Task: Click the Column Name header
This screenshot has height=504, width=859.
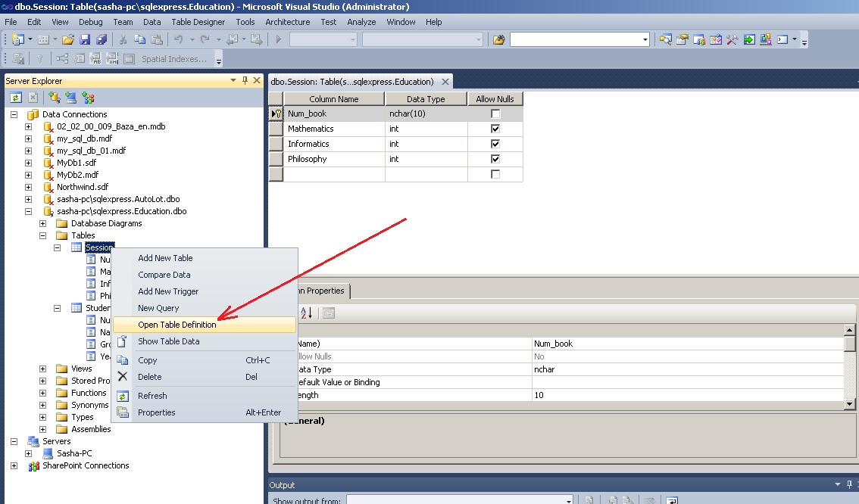Action: [333, 99]
